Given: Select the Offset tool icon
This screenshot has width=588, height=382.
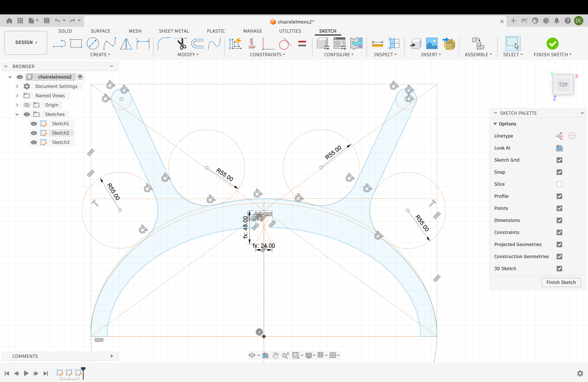Looking at the screenshot, I should pyautogui.click(x=198, y=44).
